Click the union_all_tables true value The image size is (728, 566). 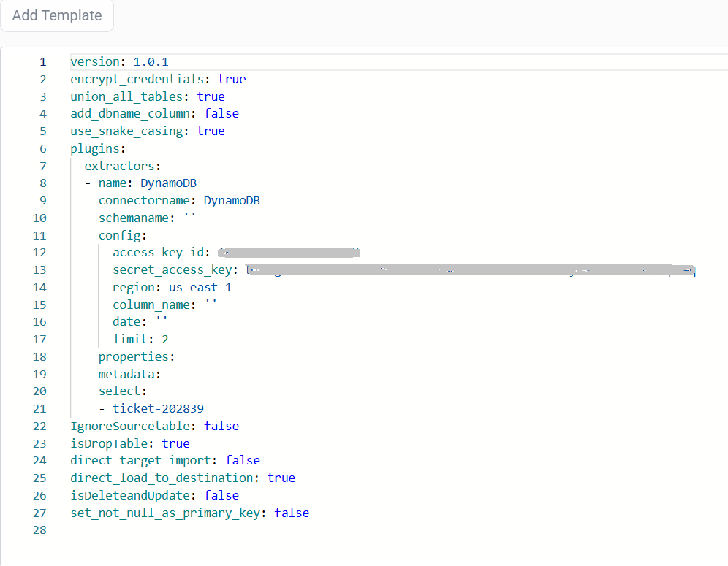tap(211, 96)
